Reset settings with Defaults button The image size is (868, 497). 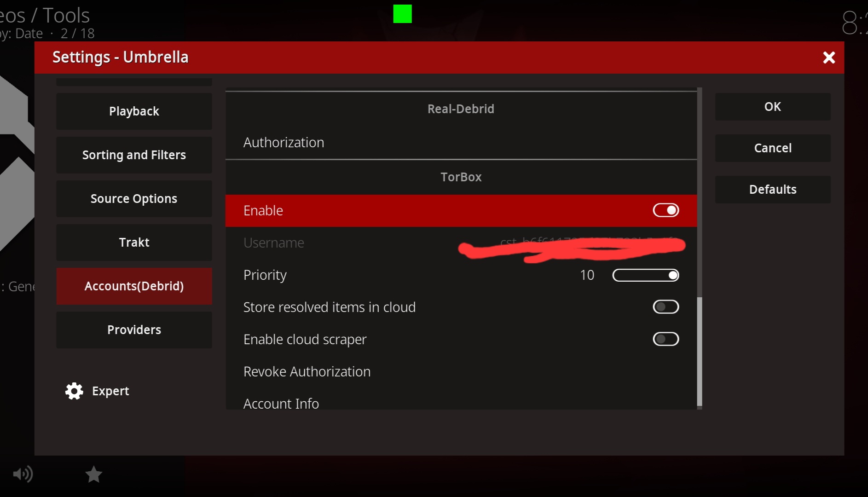(772, 190)
